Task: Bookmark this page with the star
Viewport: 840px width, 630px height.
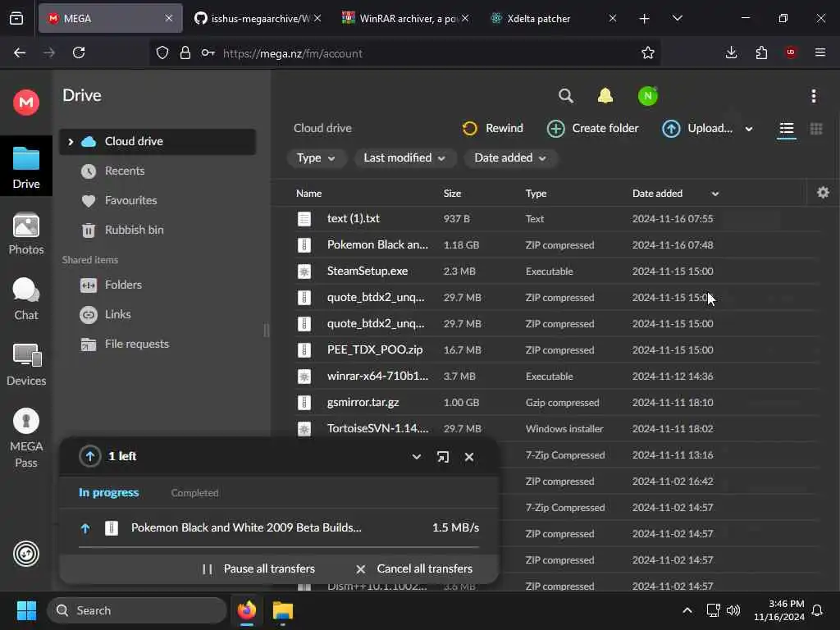Action: [648, 52]
